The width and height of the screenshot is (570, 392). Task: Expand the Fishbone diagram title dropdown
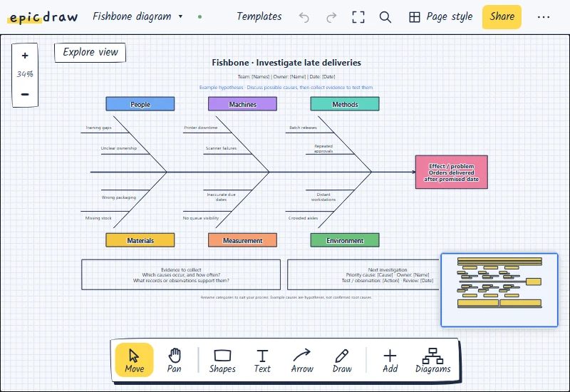181,16
